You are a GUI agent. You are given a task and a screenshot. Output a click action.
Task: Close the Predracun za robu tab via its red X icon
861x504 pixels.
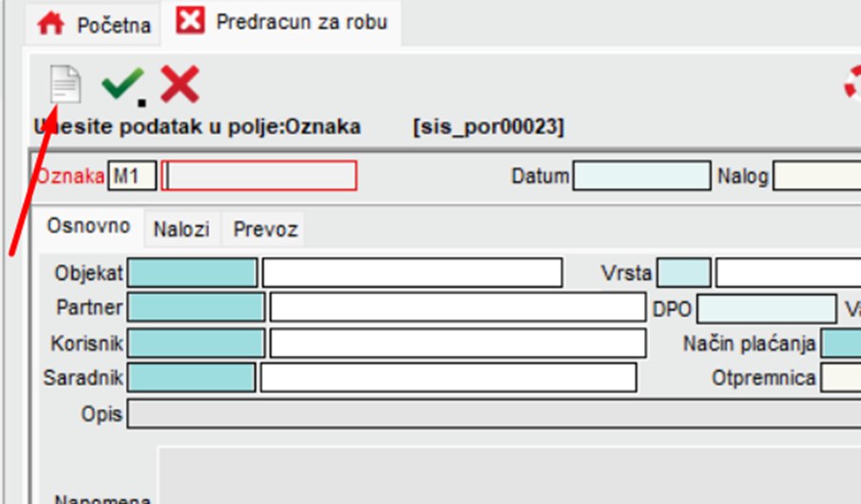[x=190, y=20]
